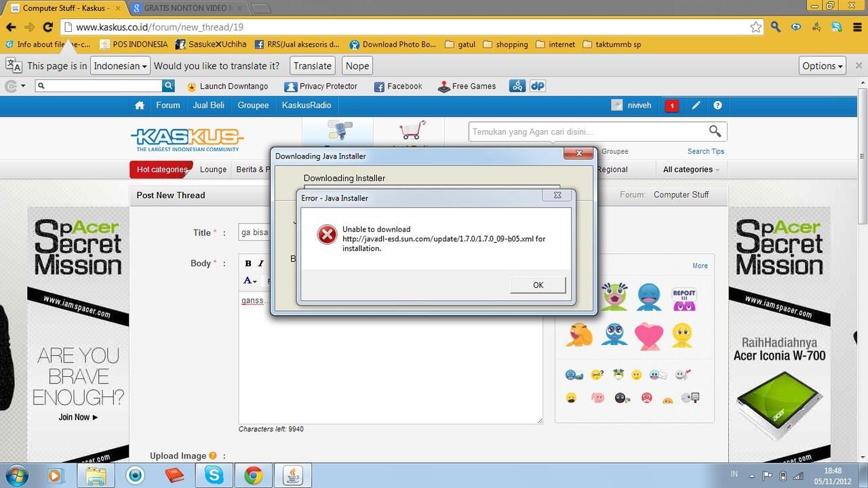Go back to the previous page
Viewport: 868px width, 488px height.
coord(11,27)
